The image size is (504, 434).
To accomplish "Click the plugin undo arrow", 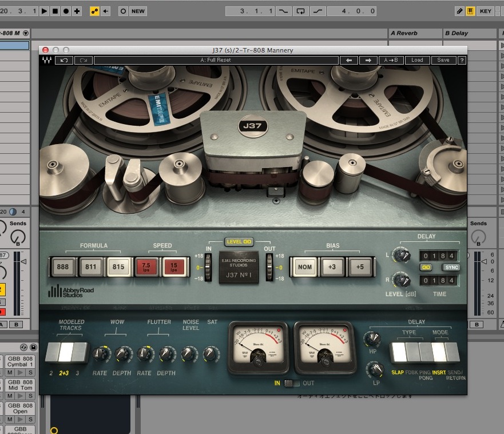I will 64,60.
